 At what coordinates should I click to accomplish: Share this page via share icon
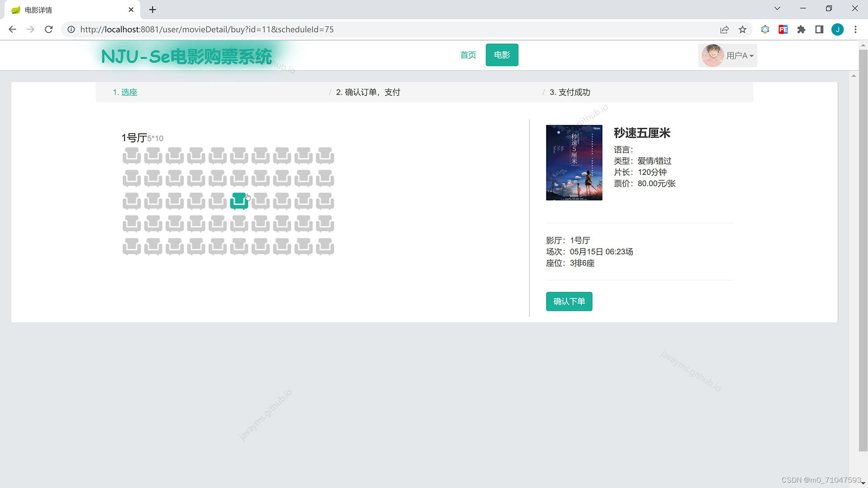(x=724, y=29)
